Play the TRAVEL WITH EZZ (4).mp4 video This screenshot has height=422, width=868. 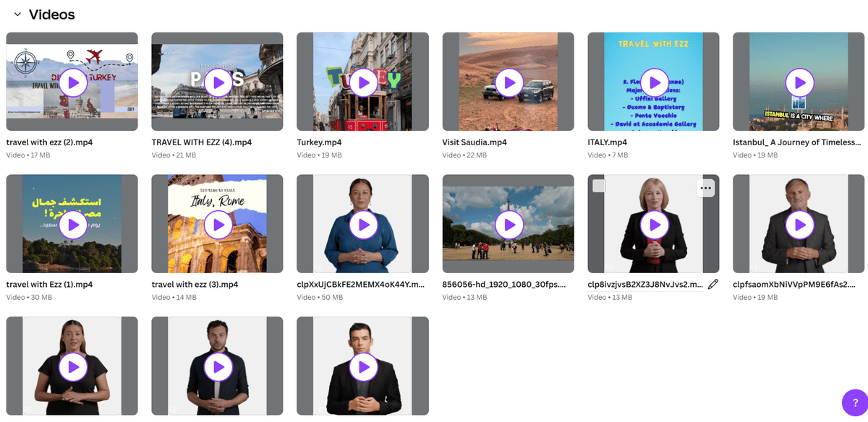(218, 82)
